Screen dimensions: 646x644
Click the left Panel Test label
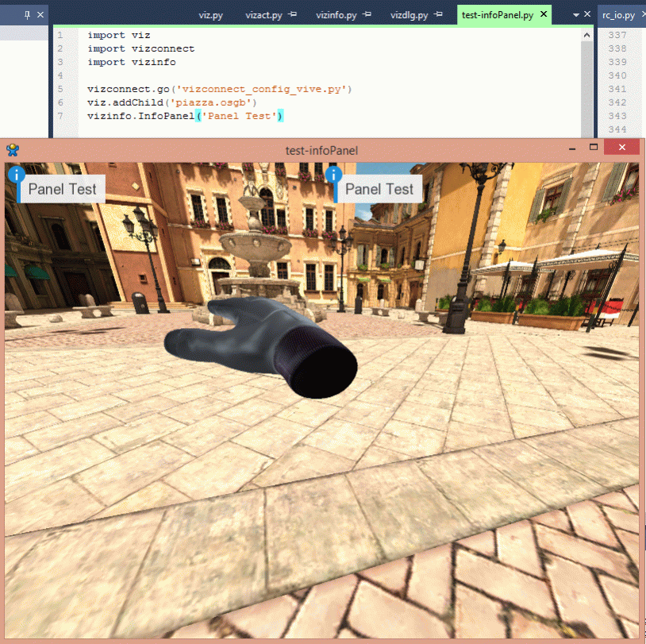pyautogui.click(x=62, y=189)
